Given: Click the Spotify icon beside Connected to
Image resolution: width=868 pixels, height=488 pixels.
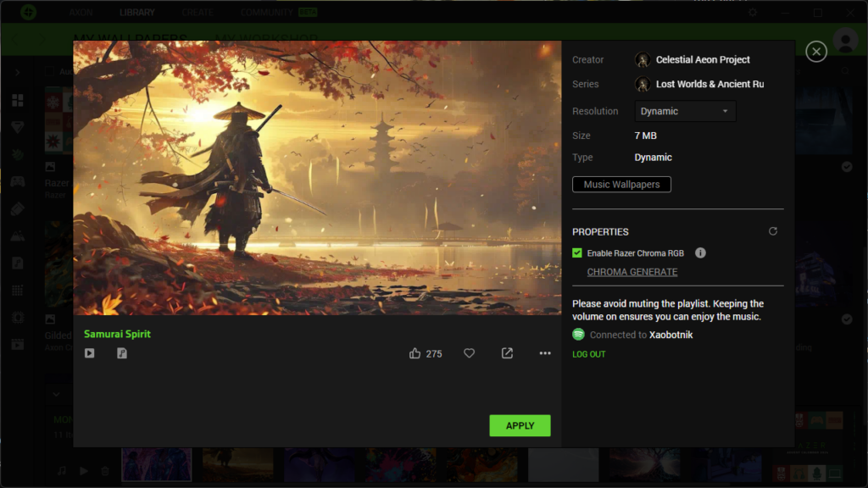Looking at the screenshot, I should (x=578, y=334).
